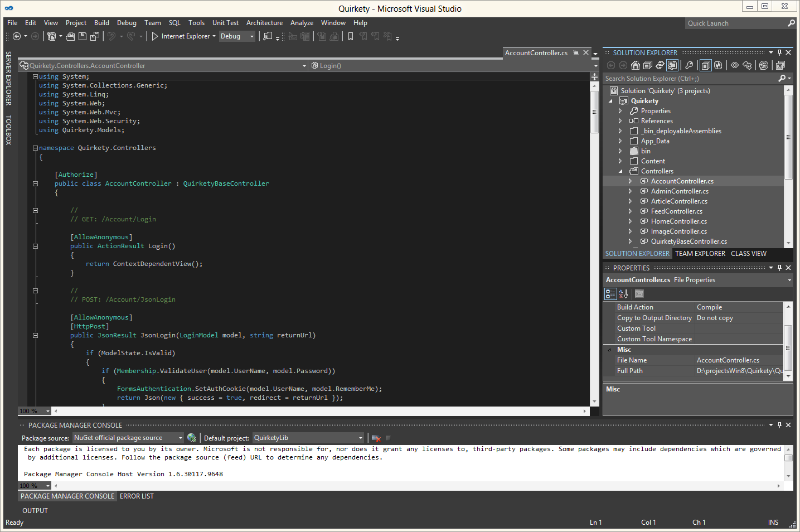The image size is (800, 532).
Task: Sync Solution Explorer with active document
Action: click(661, 65)
